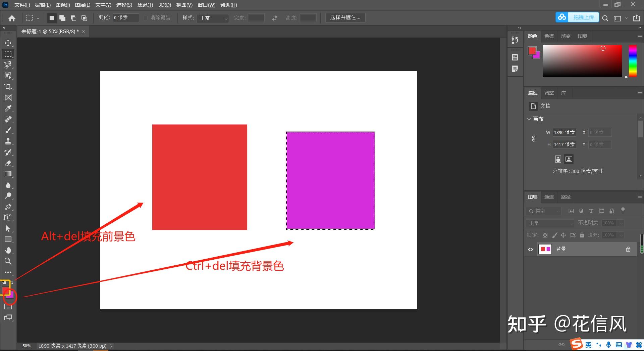644x351 pixels.
Task: Click Subtract from Selection mode button
Action: pos(73,18)
